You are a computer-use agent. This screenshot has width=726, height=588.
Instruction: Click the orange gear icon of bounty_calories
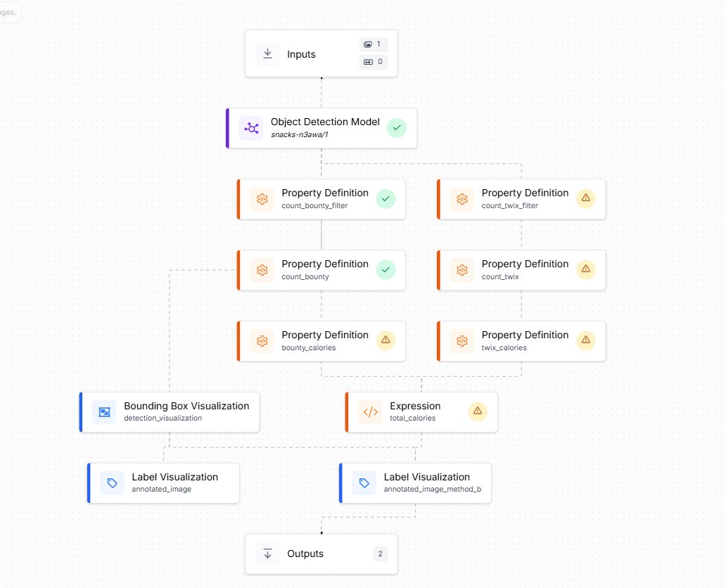click(262, 341)
